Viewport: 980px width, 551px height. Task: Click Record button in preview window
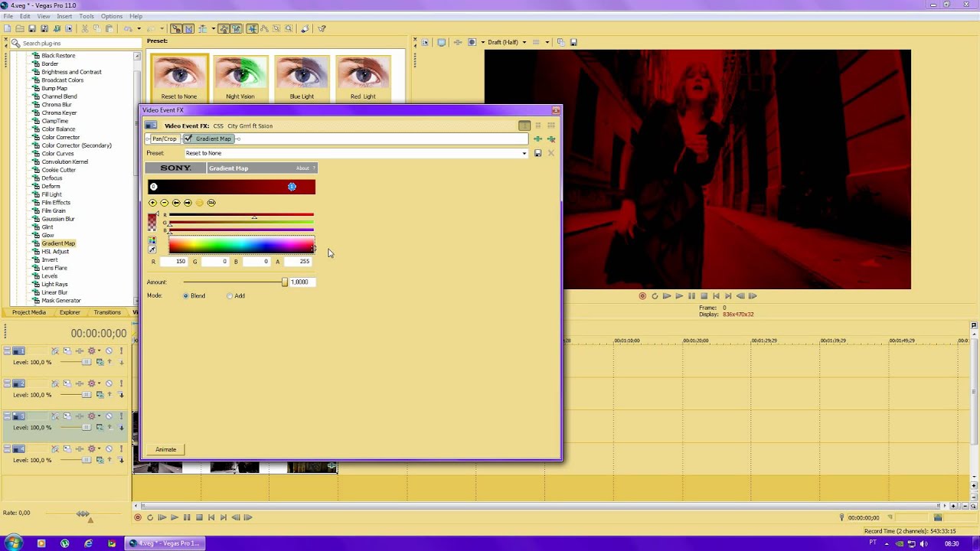pos(642,296)
